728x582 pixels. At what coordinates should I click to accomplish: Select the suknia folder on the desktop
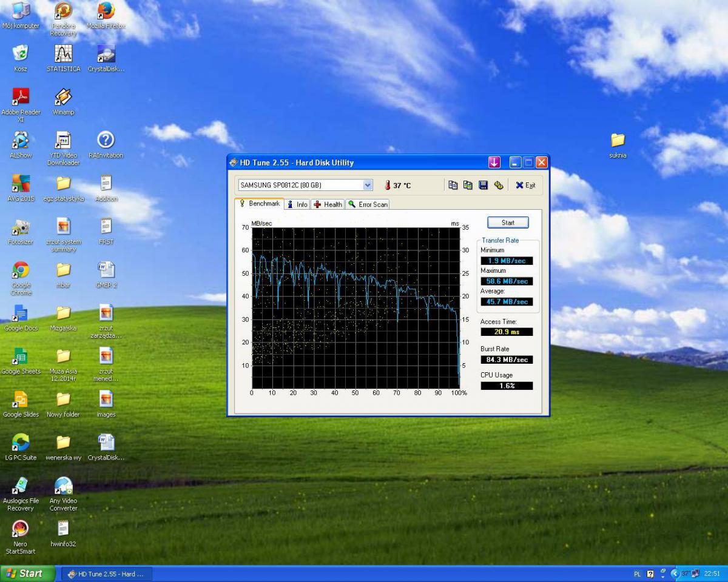coord(618,145)
